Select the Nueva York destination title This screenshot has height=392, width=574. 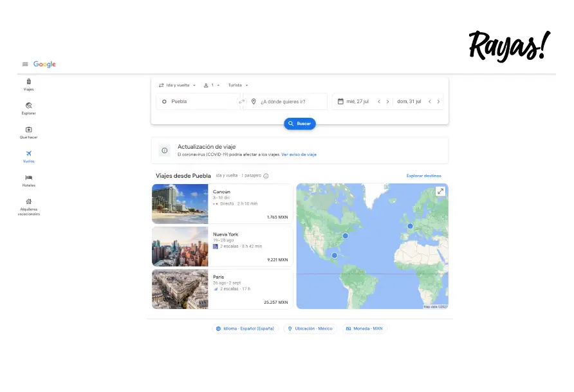click(x=225, y=234)
